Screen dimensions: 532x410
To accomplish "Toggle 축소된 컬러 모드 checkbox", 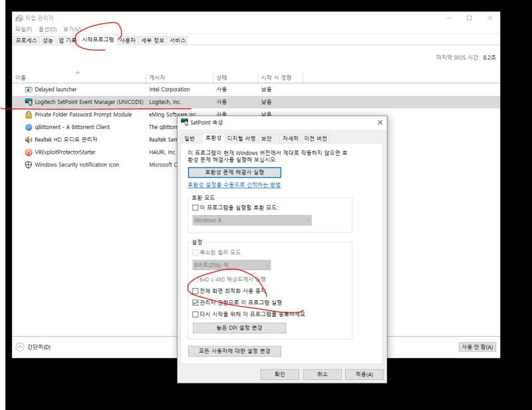I will point(196,252).
